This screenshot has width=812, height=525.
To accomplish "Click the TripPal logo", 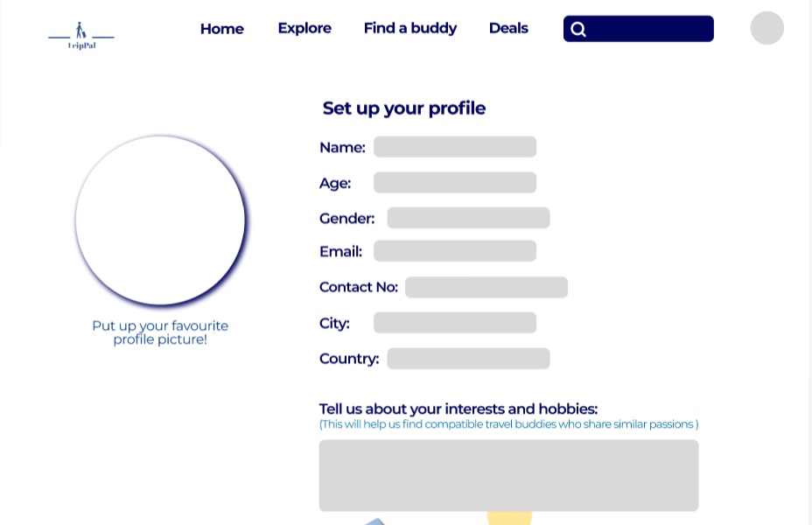I will [80, 35].
